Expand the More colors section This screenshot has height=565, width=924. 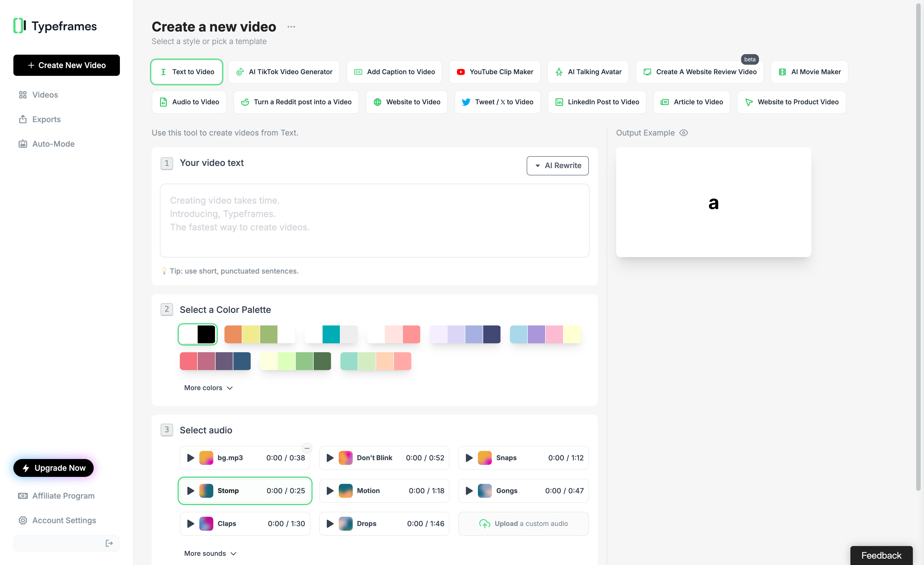point(208,387)
